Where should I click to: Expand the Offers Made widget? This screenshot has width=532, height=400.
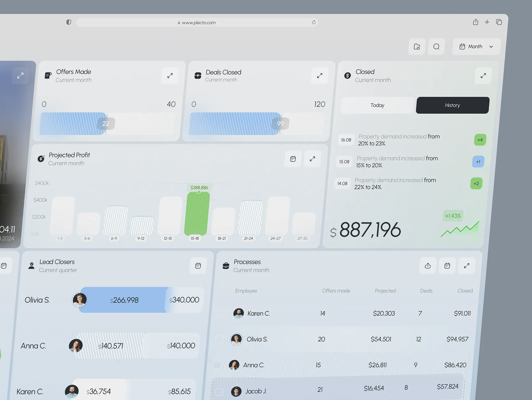(x=170, y=76)
